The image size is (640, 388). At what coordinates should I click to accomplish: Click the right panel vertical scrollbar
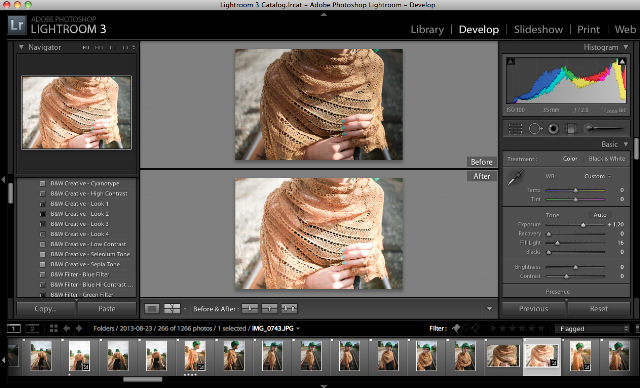636,149
